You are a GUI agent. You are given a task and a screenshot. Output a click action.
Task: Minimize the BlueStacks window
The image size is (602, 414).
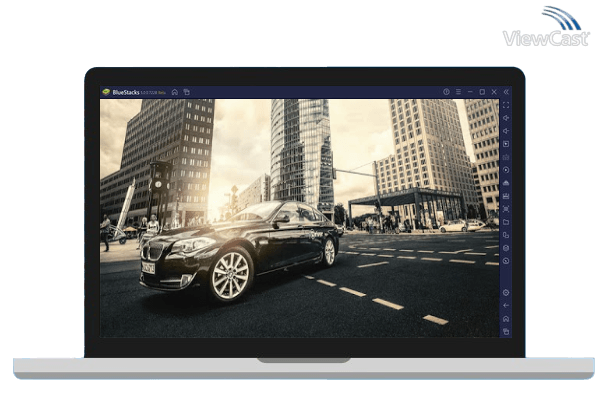[x=470, y=92]
